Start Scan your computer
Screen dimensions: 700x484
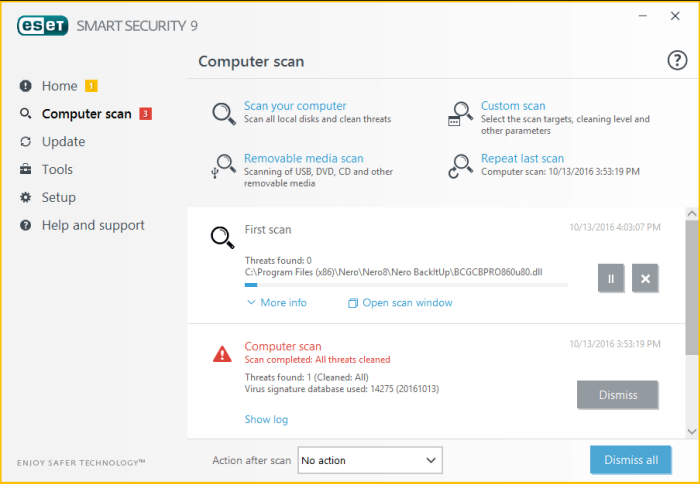pos(295,106)
